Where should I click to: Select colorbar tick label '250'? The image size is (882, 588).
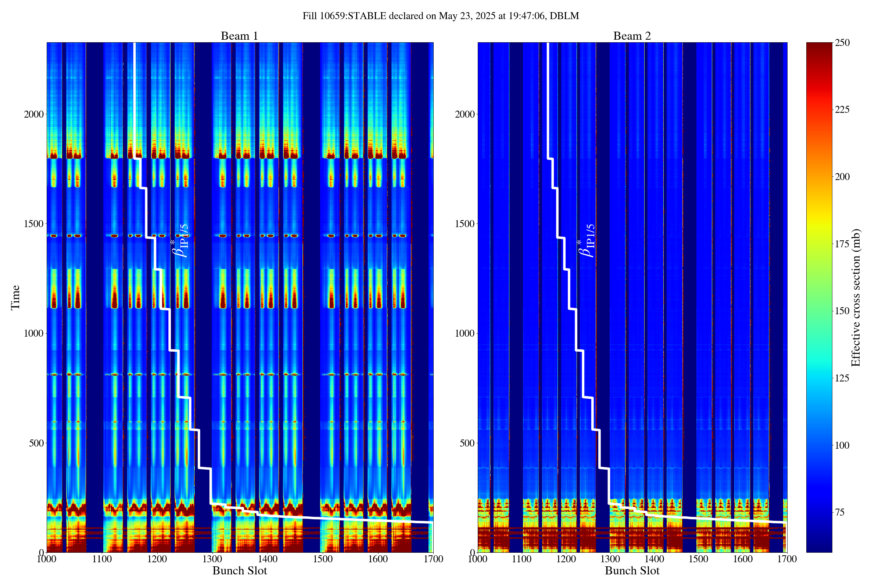tap(842, 43)
